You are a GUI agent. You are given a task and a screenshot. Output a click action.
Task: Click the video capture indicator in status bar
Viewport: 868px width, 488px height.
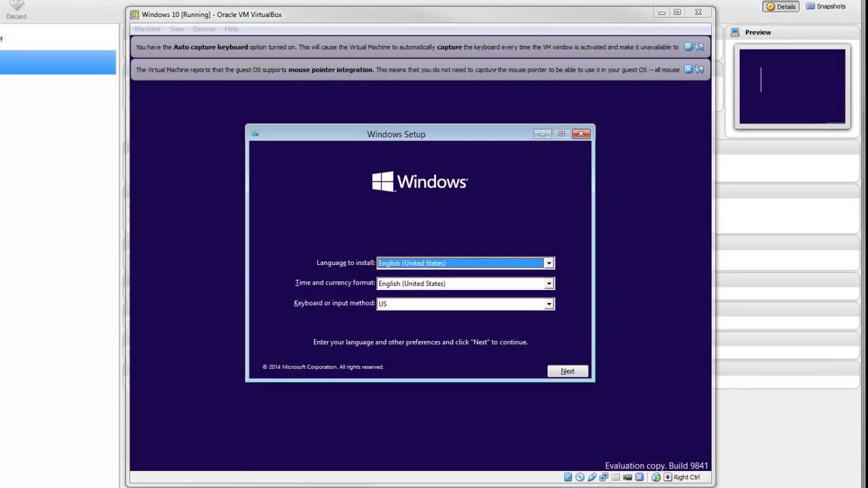(x=627, y=477)
